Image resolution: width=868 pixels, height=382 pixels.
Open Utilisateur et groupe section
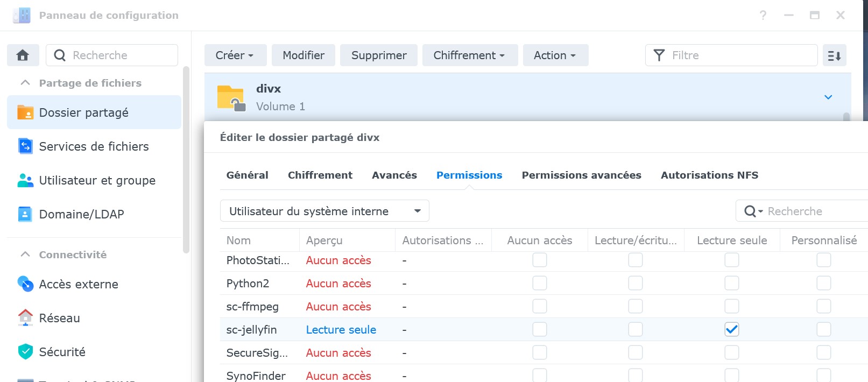[x=97, y=180]
